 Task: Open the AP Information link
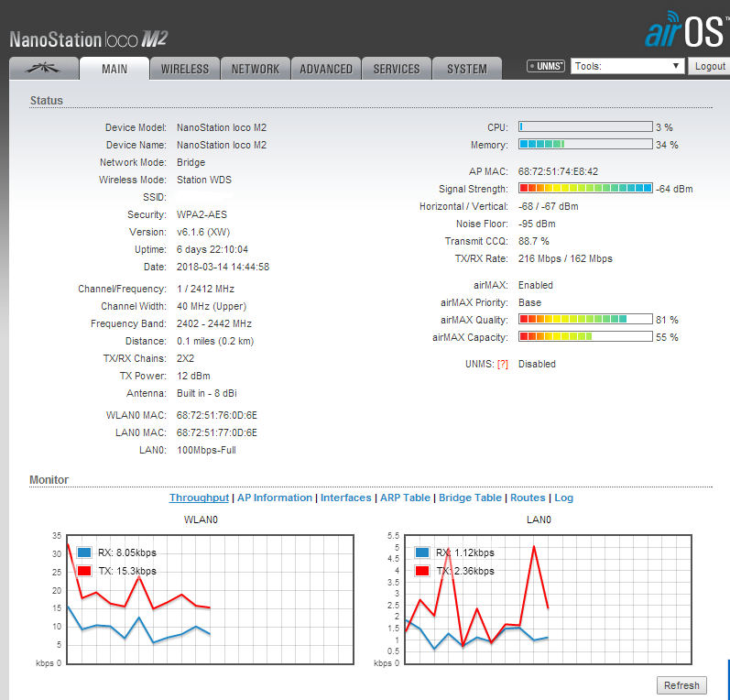[275, 498]
